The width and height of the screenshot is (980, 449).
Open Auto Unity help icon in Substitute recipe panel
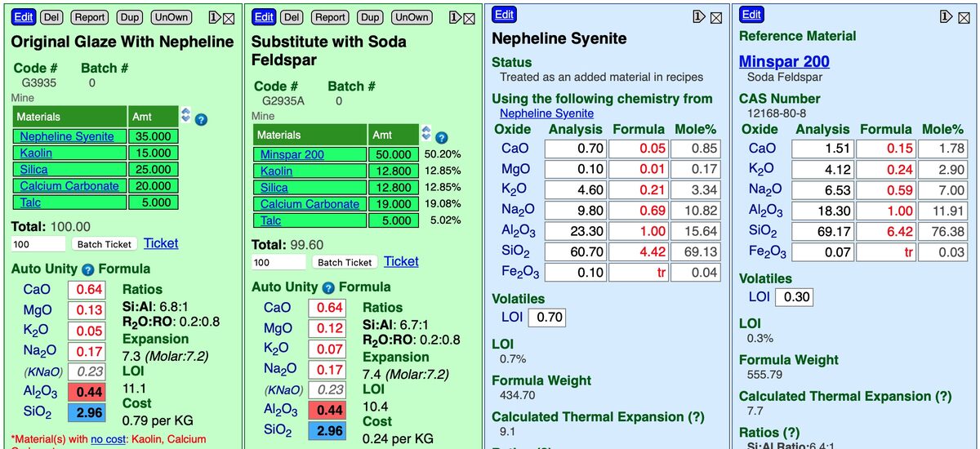pyautogui.click(x=328, y=288)
